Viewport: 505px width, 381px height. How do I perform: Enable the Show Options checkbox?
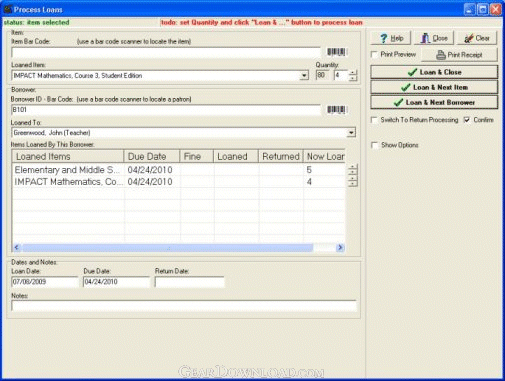click(x=374, y=145)
